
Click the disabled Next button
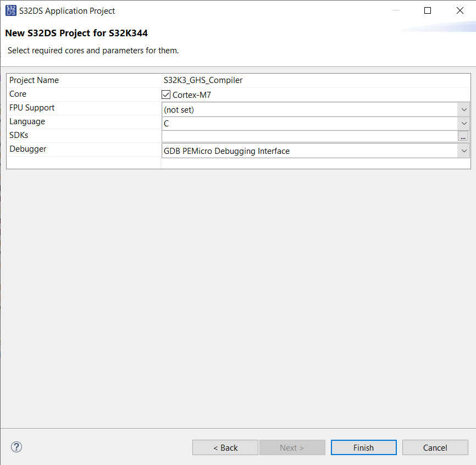(292, 447)
